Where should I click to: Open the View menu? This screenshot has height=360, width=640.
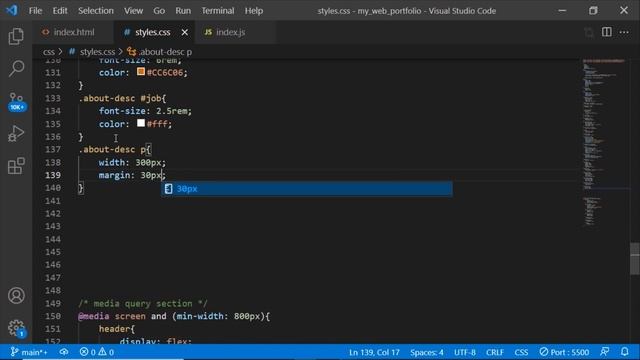[133, 11]
